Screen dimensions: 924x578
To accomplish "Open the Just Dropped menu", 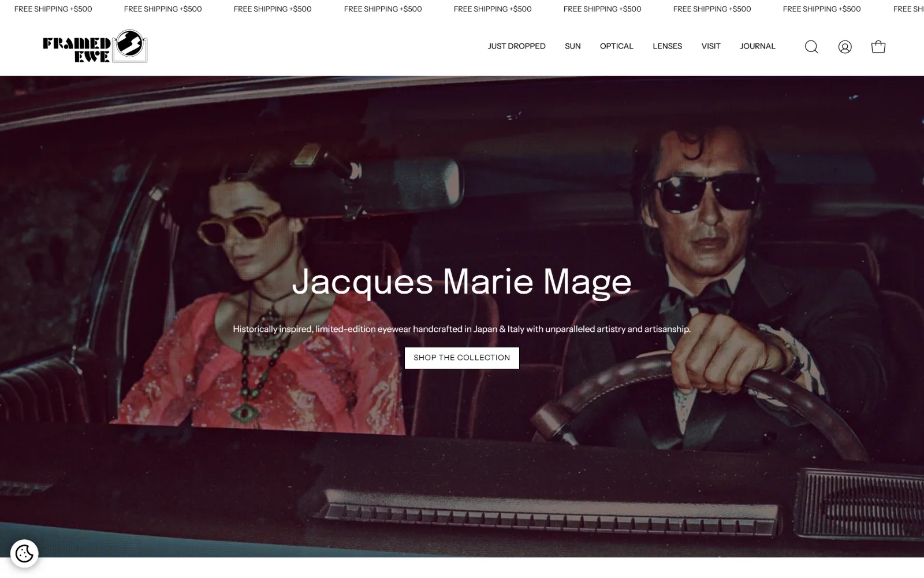I will pos(516,46).
